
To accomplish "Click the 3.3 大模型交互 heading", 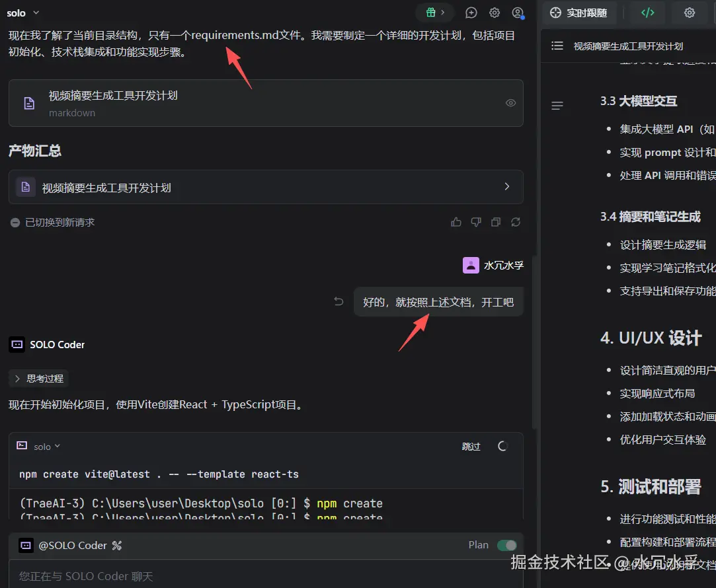I will click(639, 101).
